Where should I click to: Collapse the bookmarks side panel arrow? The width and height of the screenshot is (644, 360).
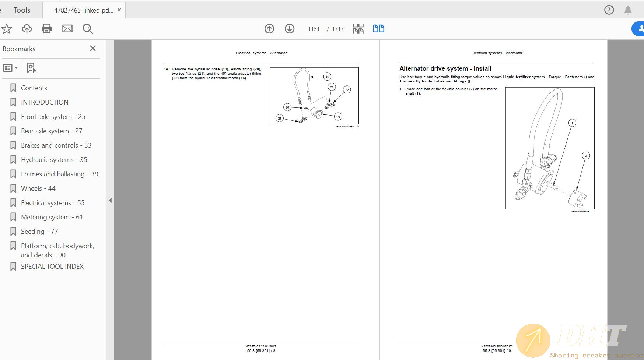click(110, 200)
